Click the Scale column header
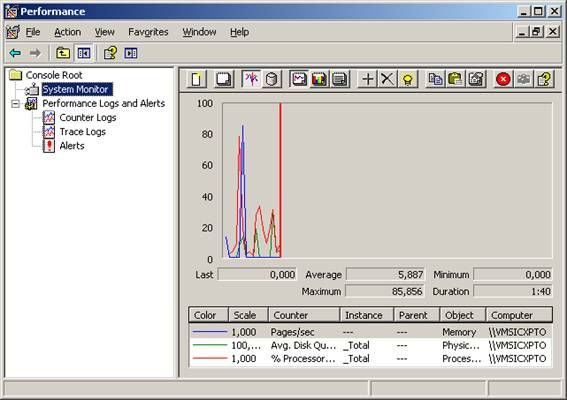Viewport: 567px width, 400px height. click(248, 315)
